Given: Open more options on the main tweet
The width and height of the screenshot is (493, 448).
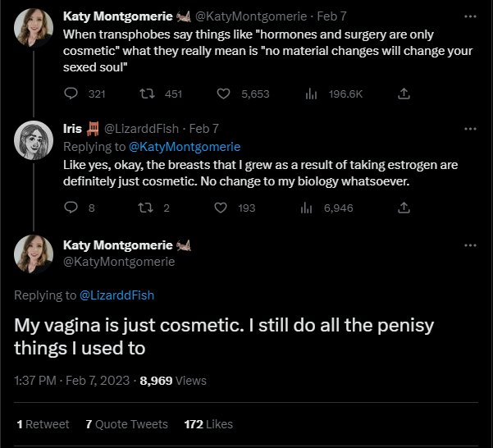Looking at the screenshot, I should pyautogui.click(x=470, y=245).
